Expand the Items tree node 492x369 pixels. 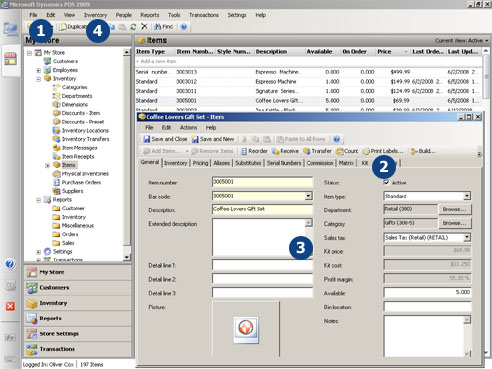tap(47, 165)
